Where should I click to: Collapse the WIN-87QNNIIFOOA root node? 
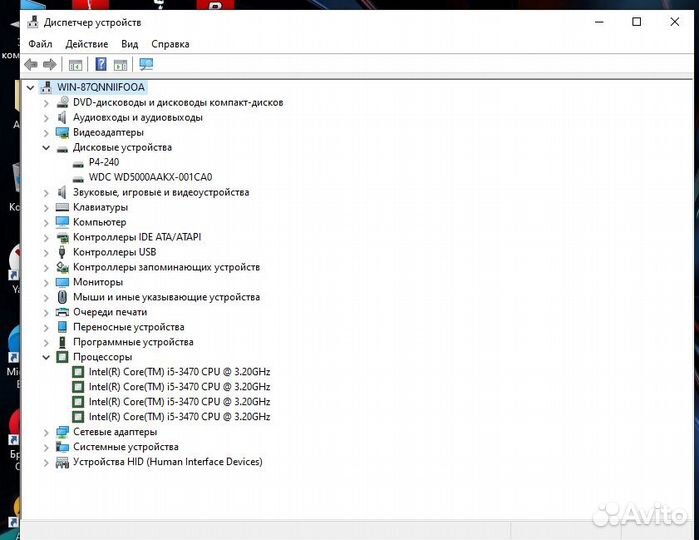[30, 88]
